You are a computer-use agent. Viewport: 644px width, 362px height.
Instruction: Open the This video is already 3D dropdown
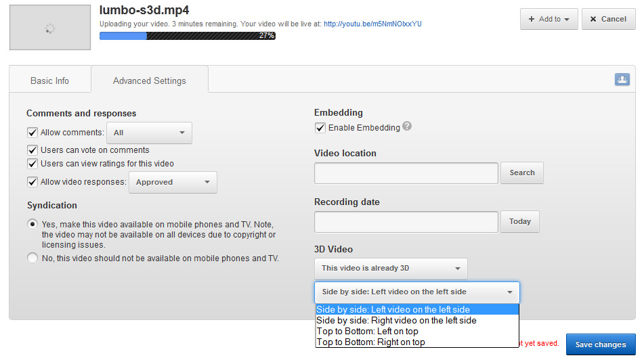(391, 269)
